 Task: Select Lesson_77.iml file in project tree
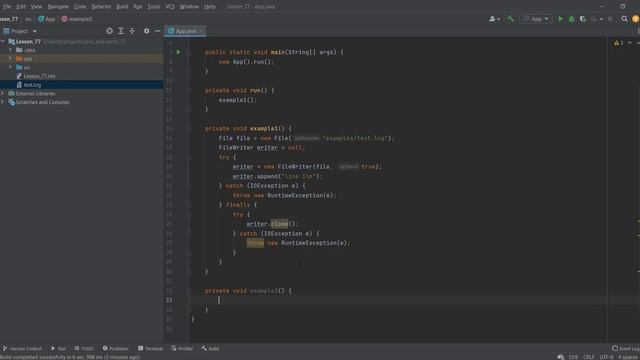click(x=81, y=76)
